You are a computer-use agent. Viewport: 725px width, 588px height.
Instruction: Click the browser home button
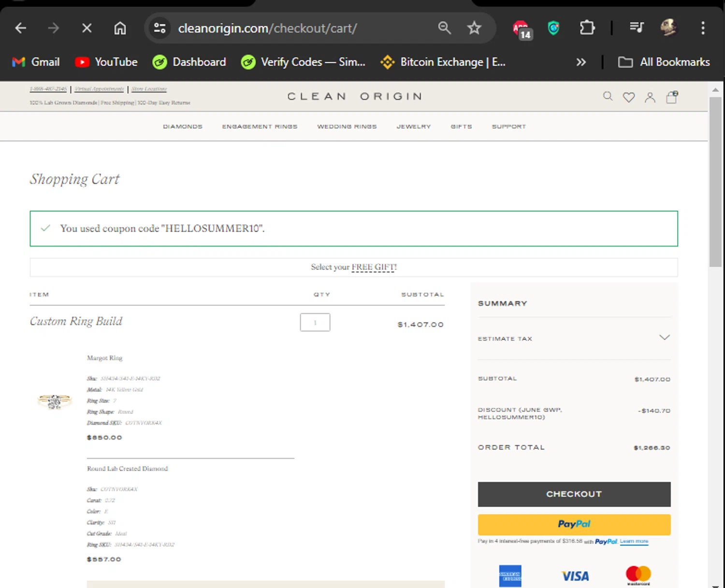pyautogui.click(x=120, y=28)
